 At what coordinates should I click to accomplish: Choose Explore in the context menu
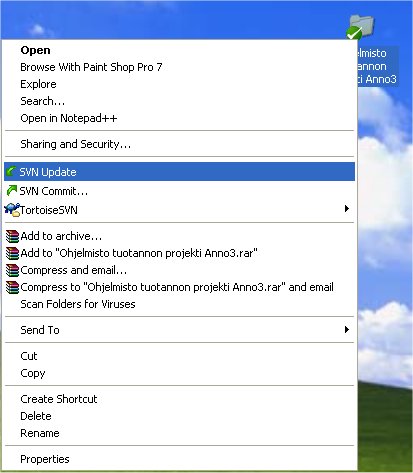tap(179, 84)
